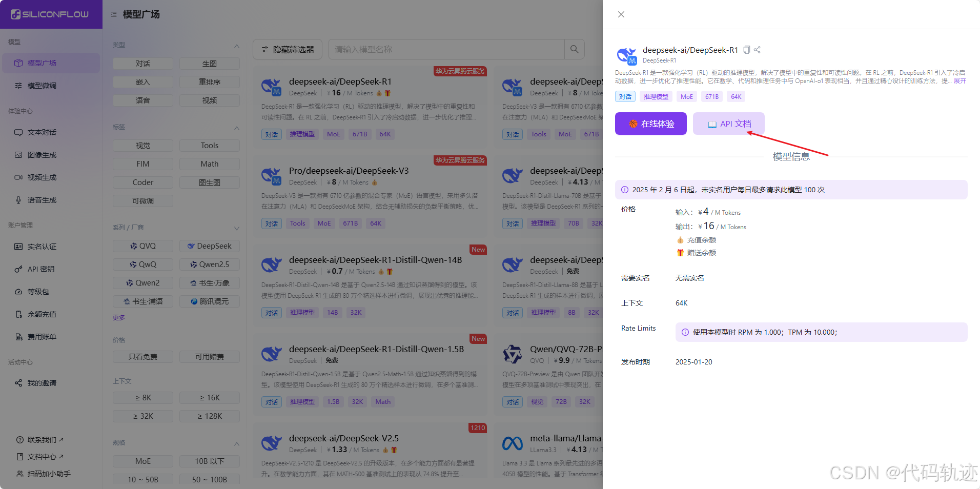980x489 pixels.
Task: Open 文本对话 in the sidebar
Action: click(x=51, y=132)
